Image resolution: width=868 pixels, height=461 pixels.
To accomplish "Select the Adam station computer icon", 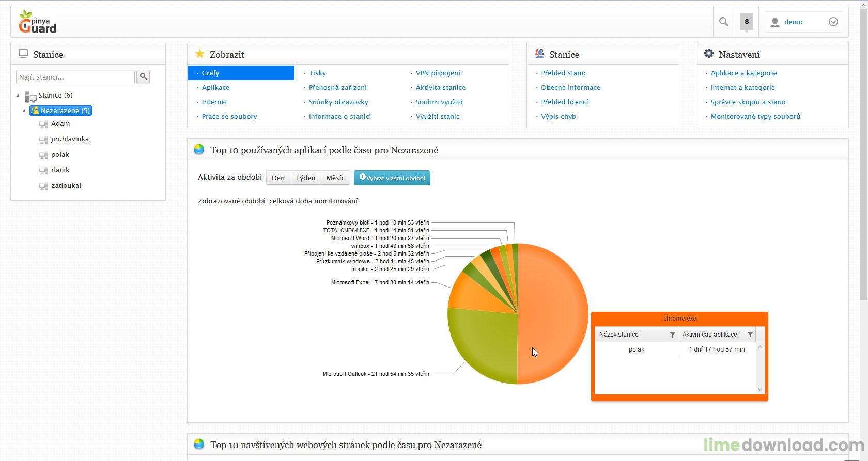I will (43, 124).
